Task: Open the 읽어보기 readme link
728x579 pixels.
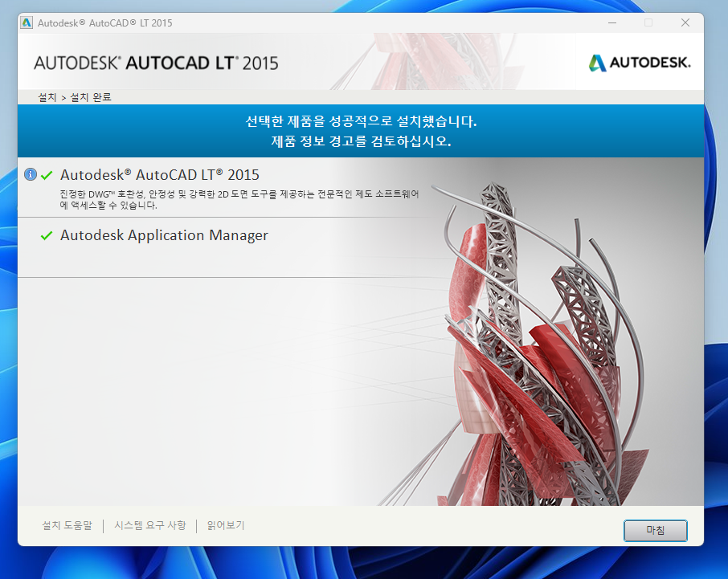Action: [226, 526]
